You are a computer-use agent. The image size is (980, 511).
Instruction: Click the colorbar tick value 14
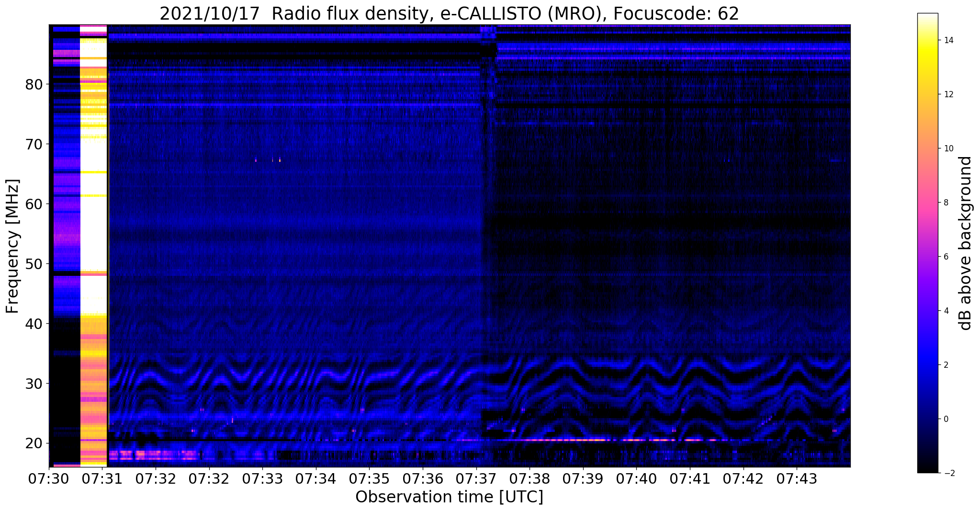point(948,40)
